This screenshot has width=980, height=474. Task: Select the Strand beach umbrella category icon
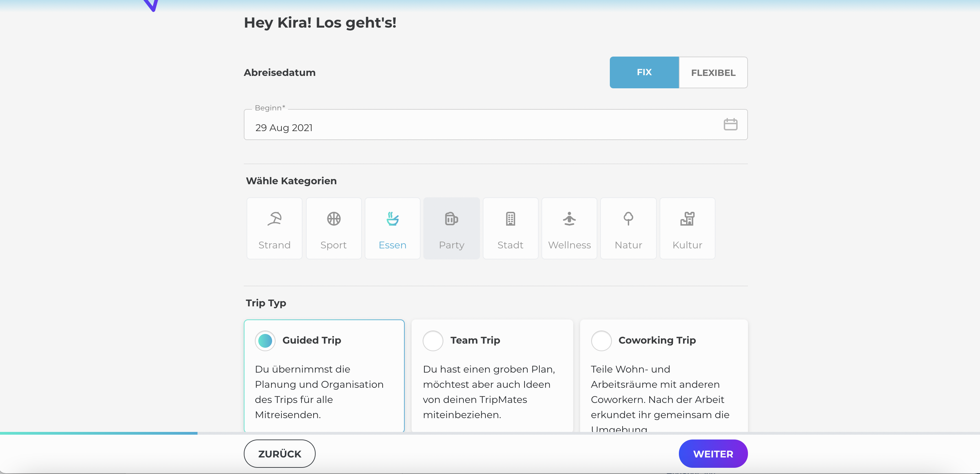(x=274, y=219)
